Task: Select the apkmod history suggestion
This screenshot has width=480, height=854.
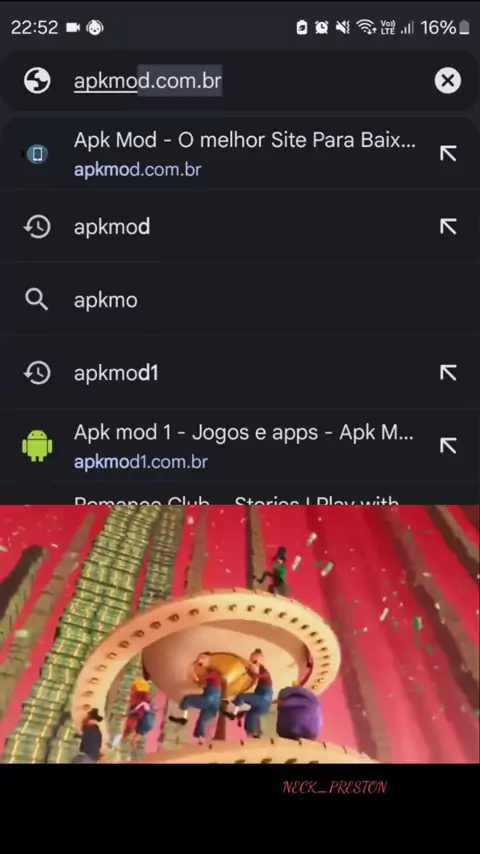Action: point(240,227)
